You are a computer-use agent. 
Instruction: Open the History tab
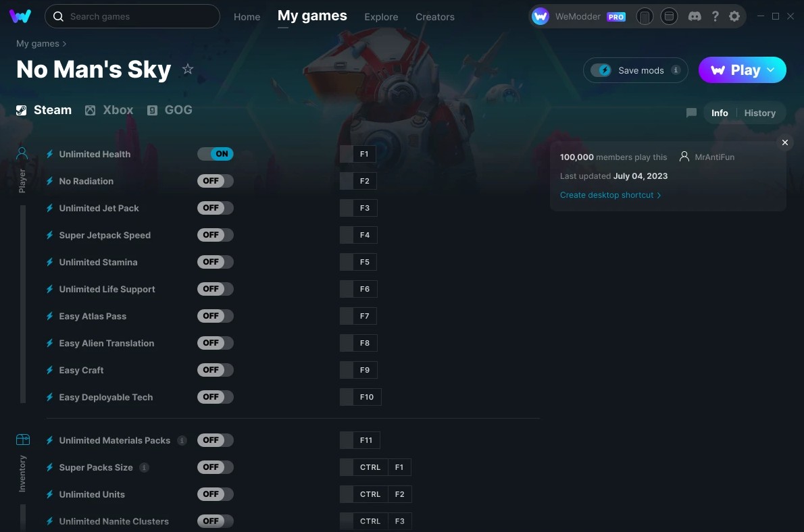click(759, 113)
